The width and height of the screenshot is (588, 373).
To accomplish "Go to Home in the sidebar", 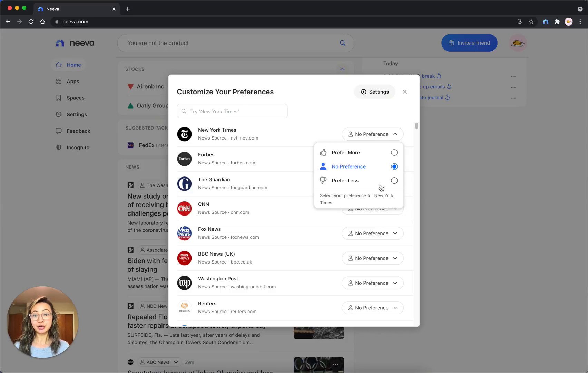I will pos(69,65).
